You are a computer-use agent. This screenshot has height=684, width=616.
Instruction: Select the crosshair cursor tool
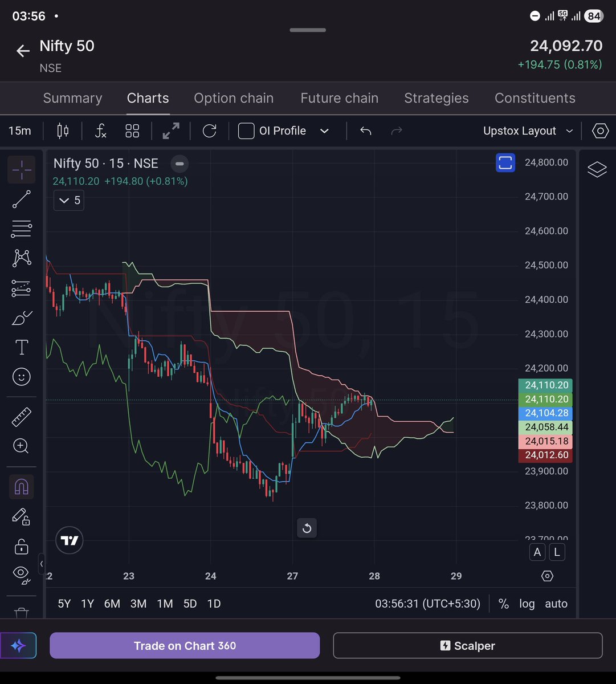coord(22,169)
